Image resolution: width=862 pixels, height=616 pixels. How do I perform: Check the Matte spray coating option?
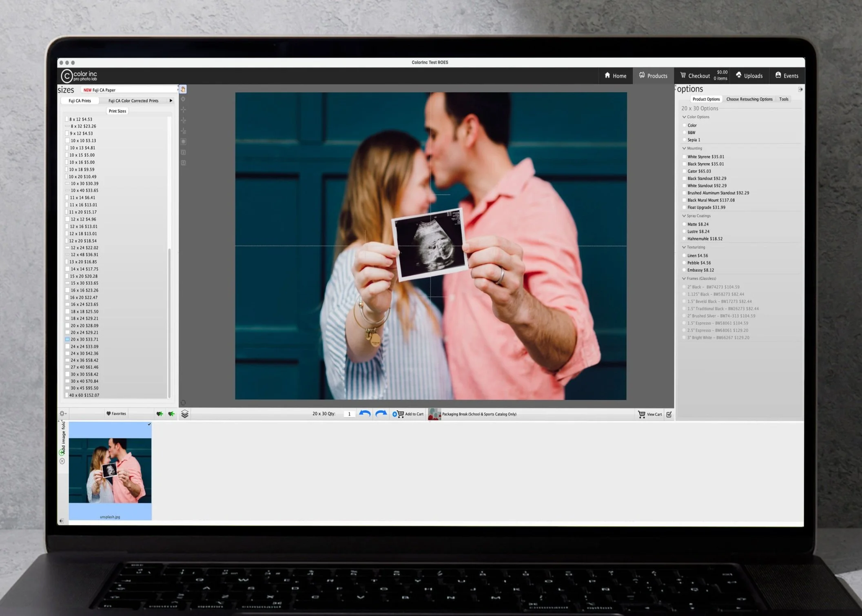click(x=685, y=224)
